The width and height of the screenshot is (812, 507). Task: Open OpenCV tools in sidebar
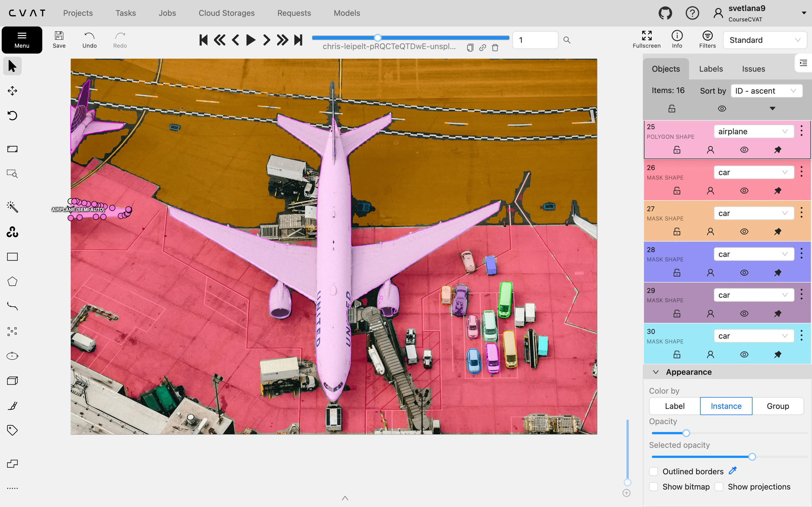[x=12, y=232]
